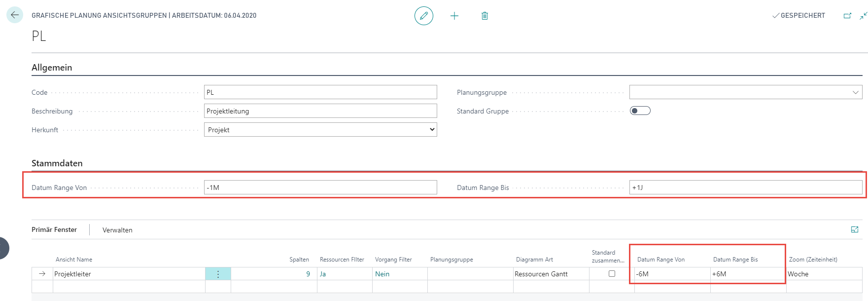Viewport: 868px width, 301px height.
Task: Click the Zoom cell Woche
Action: (x=824, y=274)
